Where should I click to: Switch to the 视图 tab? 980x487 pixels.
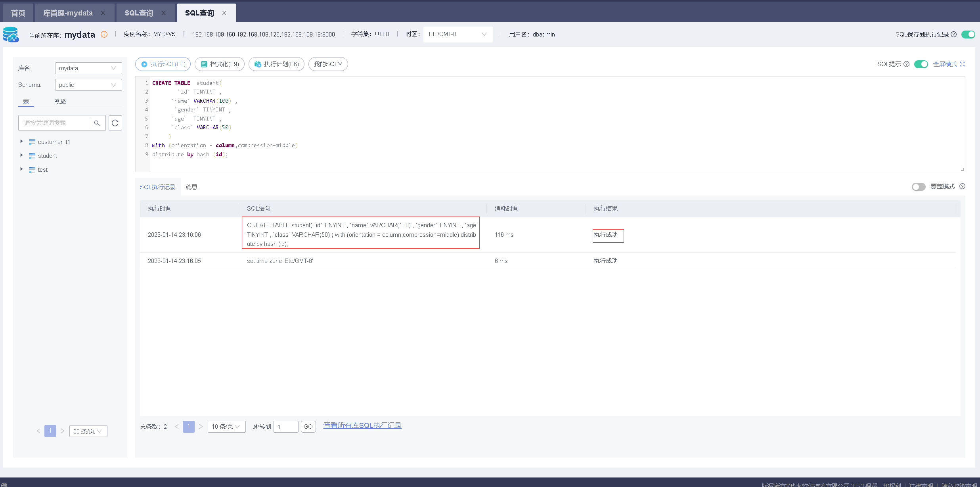(60, 102)
